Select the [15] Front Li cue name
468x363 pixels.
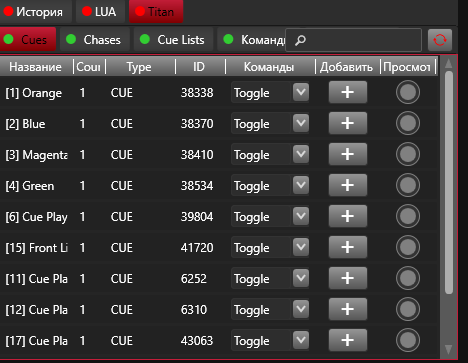(x=36, y=248)
